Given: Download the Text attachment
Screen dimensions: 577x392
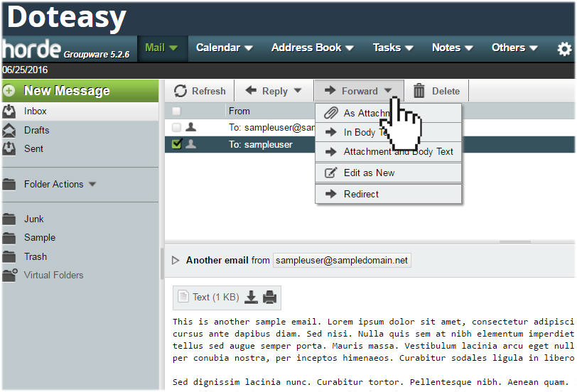Looking at the screenshot, I should [x=251, y=297].
